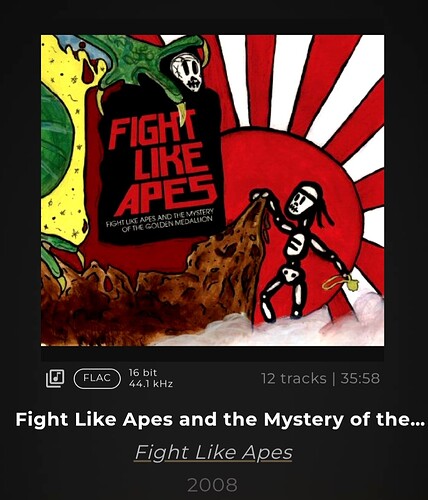Image resolution: width=428 pixels, height=500 pixels.
Task: Click the album library icon beside FLAC
Action: point(55,378)
